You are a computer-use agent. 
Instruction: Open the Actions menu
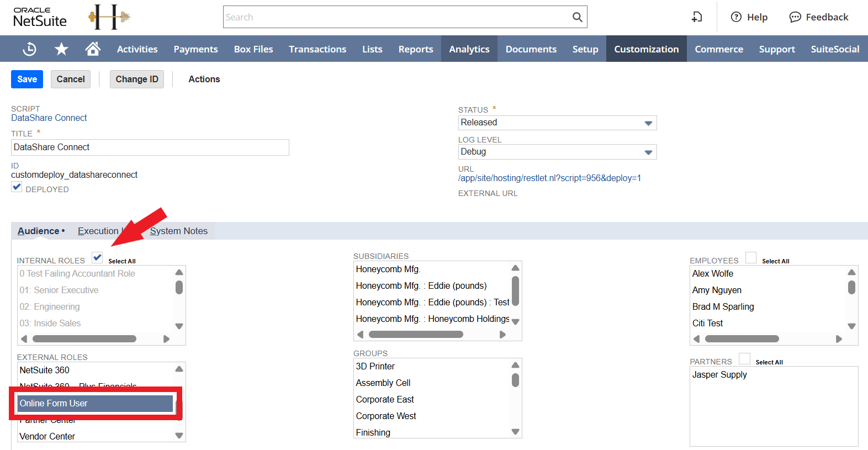pyautogui.click(x=204, y=79)
